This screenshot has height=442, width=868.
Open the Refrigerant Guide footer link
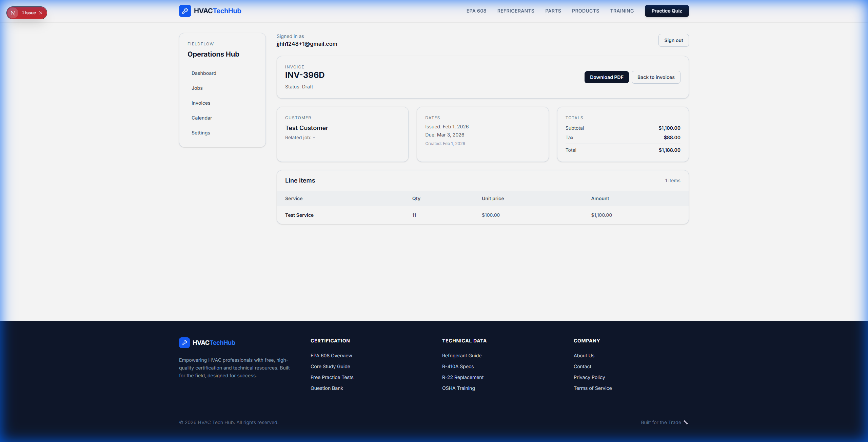coord(461,355)
